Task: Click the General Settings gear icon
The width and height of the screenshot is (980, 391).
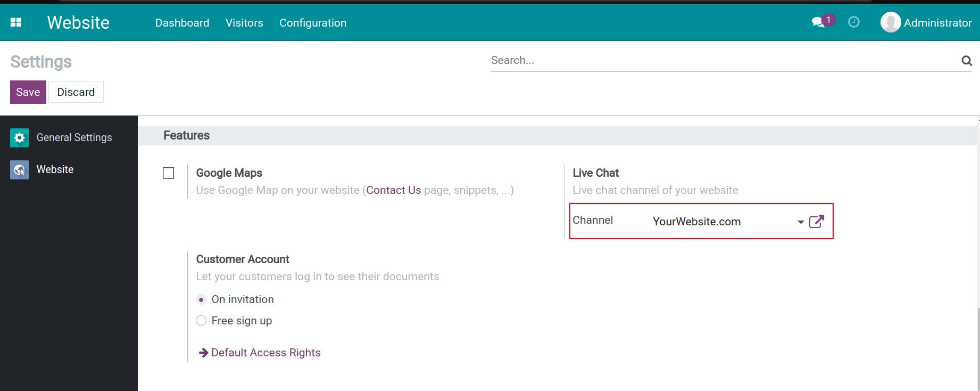Action: [x=19, y=137]
